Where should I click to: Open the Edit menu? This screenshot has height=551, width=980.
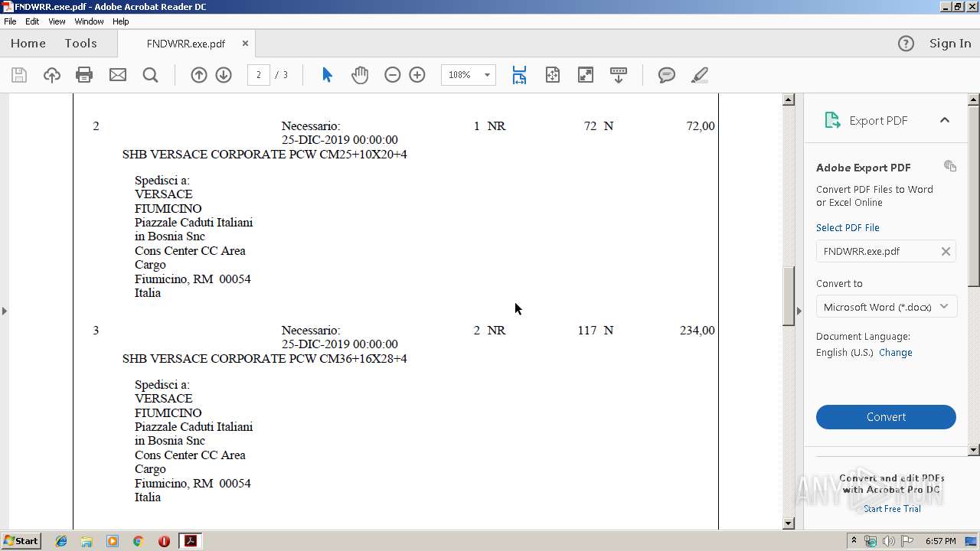coord(32,21)
